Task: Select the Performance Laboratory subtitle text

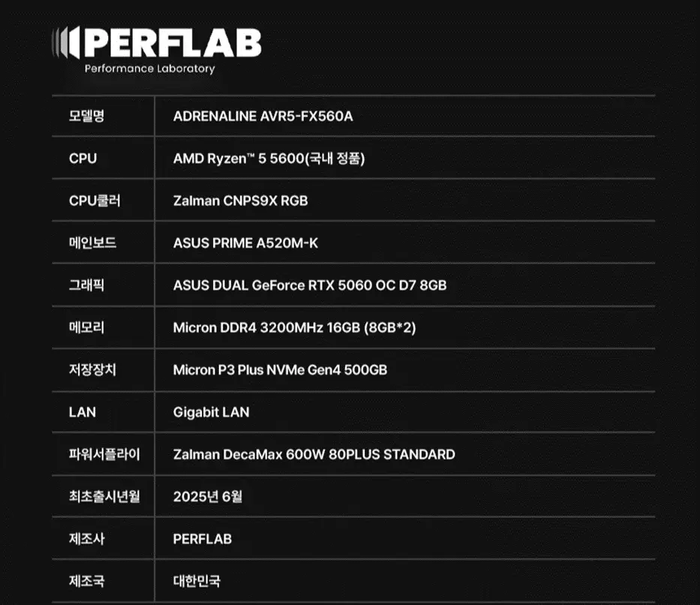Action: click(x=149, y=69)
